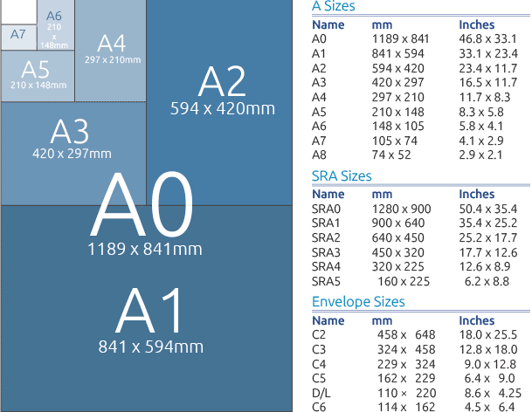Screen dimensions: 532x412
Task: Click the 'SRA Sizes' heading
Action: click(342, 176)
